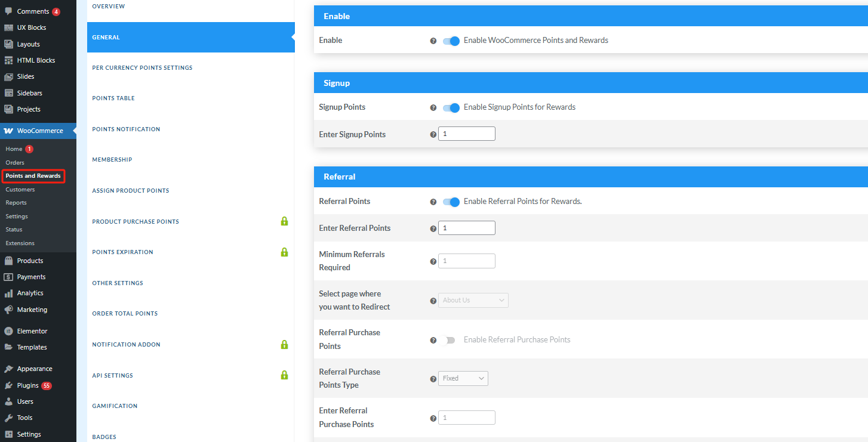Viewport: 868px width, 442px height.
Task: Open the MEMBERSHIP settings section
Action: [x=112, y=159]
